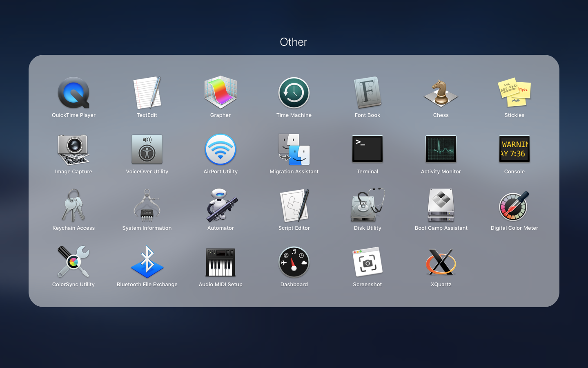Viewport: 588px width, 368px height.
Task: Launch the Script Editor icon
Action: coord(294,205)
